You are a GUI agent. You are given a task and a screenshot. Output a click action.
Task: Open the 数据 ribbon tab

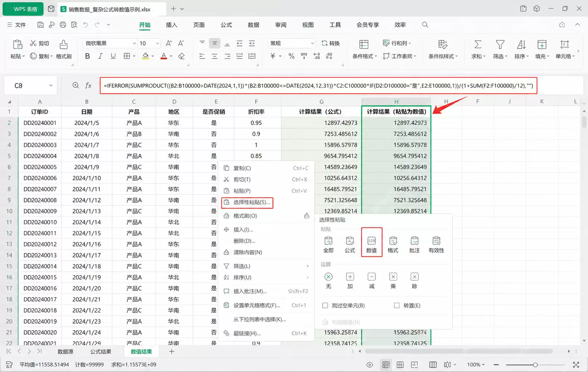(x=253, y=25)
